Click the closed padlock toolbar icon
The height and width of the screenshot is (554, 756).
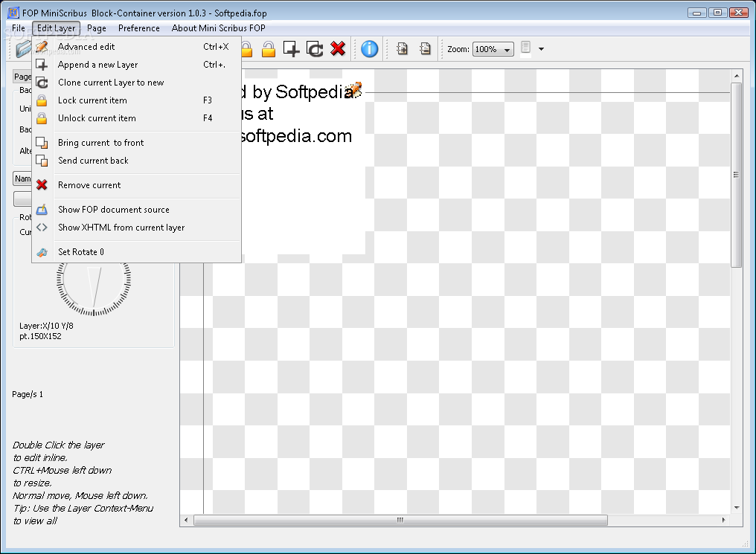click(x=246, y=49)
